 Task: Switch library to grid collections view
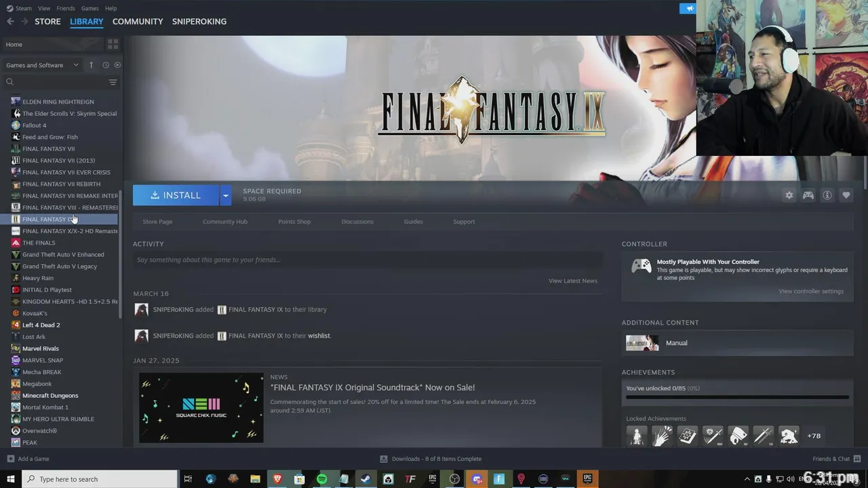(113, 44)
